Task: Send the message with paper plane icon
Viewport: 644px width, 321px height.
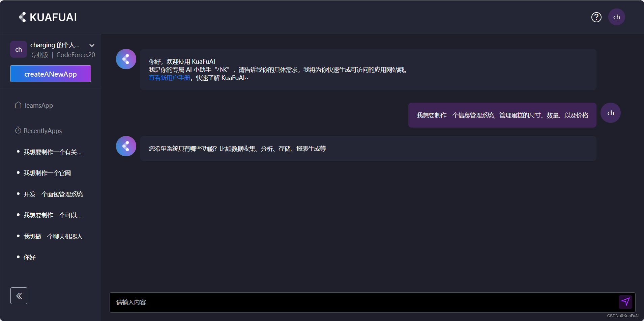Action: click(x=625, y=302)
